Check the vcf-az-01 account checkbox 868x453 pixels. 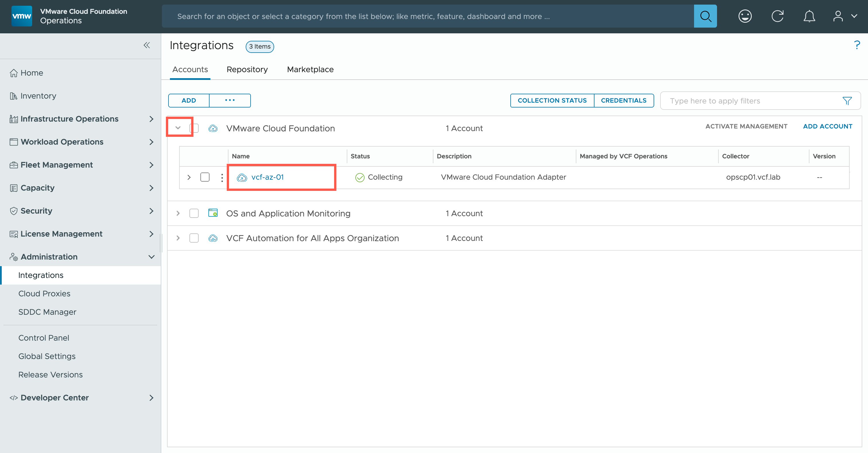(205, 177)
